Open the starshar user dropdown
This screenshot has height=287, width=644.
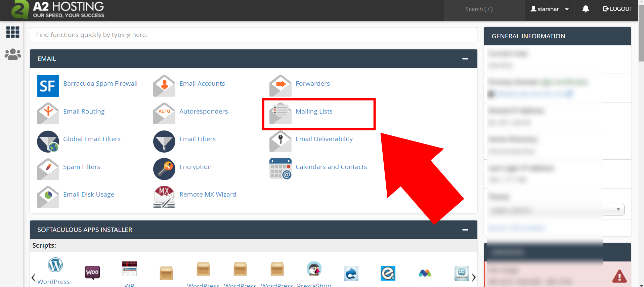tap(550, 9)
